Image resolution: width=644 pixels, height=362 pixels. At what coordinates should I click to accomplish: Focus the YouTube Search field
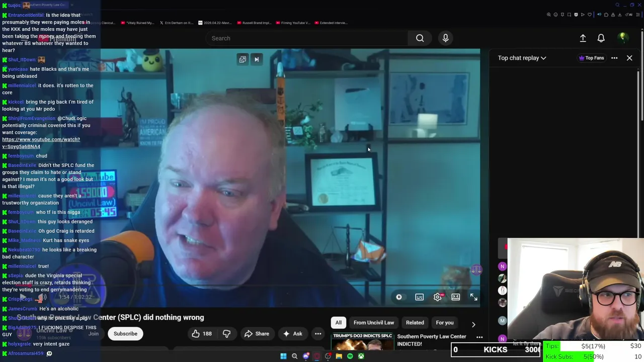[x=307, y=38]
